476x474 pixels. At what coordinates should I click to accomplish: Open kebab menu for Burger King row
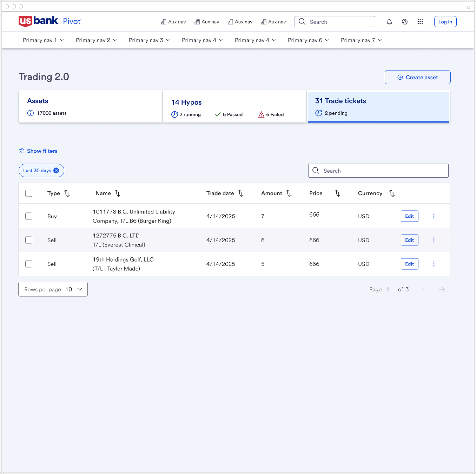click(434, 216)
